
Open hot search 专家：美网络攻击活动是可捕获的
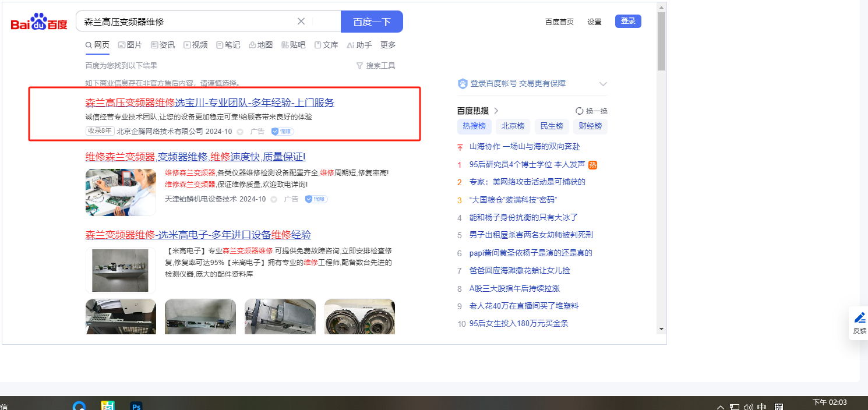click(x=527, y=182)
